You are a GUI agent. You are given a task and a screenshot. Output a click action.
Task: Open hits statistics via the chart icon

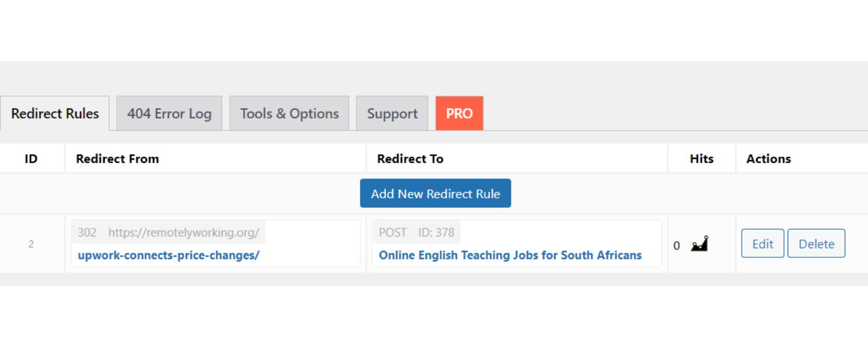click(x=699, y=243)
